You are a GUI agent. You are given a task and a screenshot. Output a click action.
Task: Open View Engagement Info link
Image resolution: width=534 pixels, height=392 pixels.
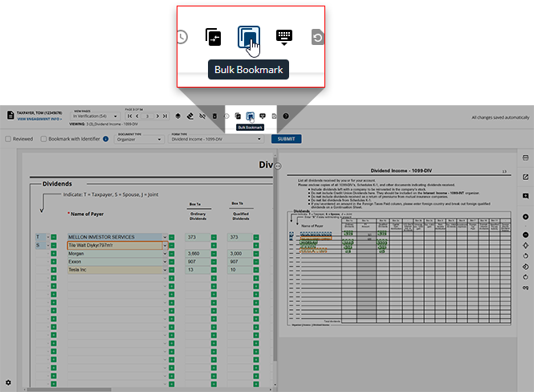point(33,119)
